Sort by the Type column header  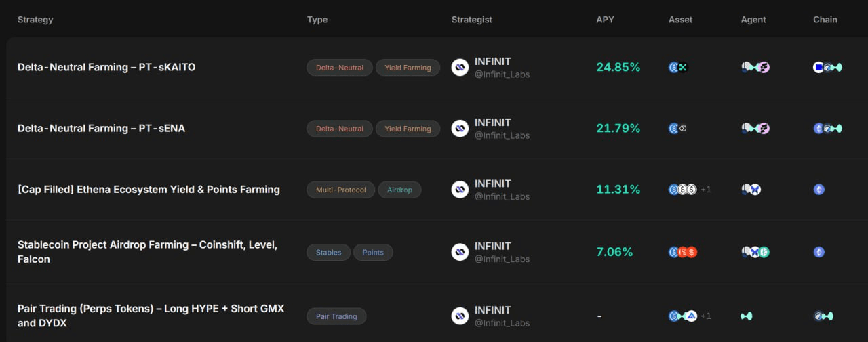pyautogui.click(x=317, y=20)
